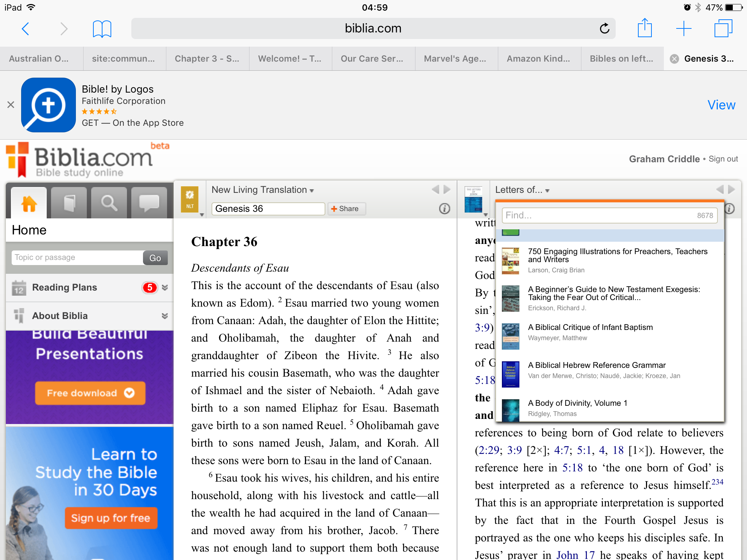Open the Comments speech bubble tab
The image size is (747, 560).
coord(149,203)
